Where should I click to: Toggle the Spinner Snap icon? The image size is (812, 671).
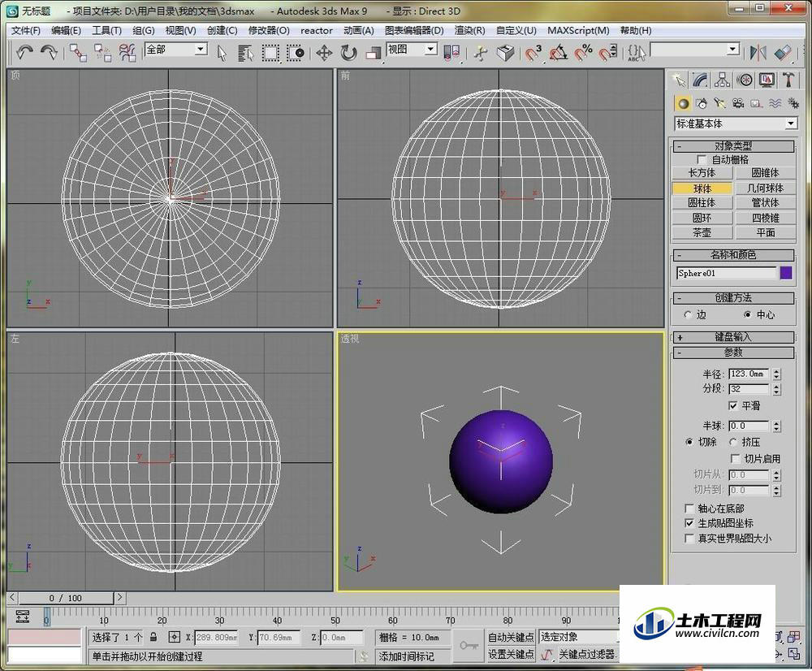(608, 52)
